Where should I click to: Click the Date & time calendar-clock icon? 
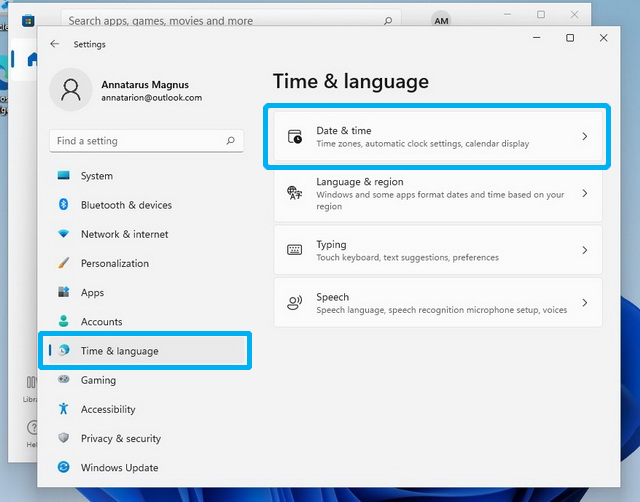tap(295, 136)
